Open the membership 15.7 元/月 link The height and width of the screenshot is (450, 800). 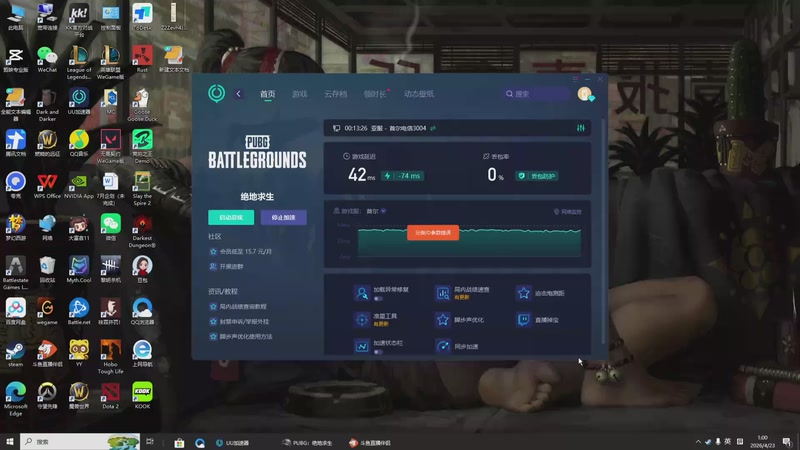[x=241, y=252]
